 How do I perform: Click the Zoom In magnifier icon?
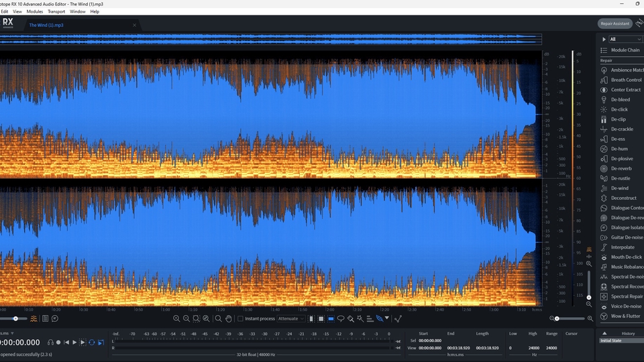[176, 318]
